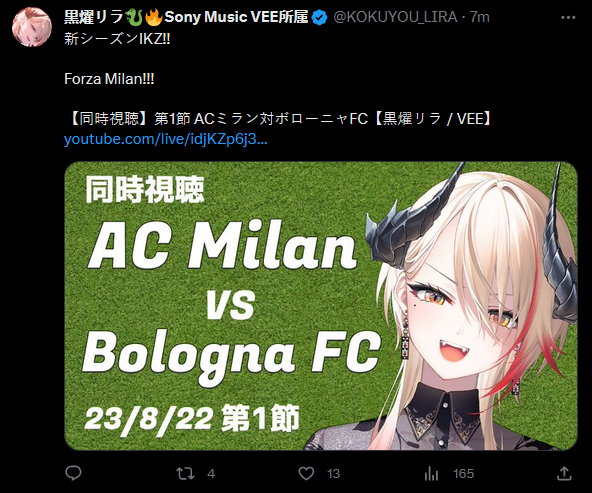This screenshot has height=493, width=592.
Task: Click the like count 13
Action: click(x=333, y=474)
